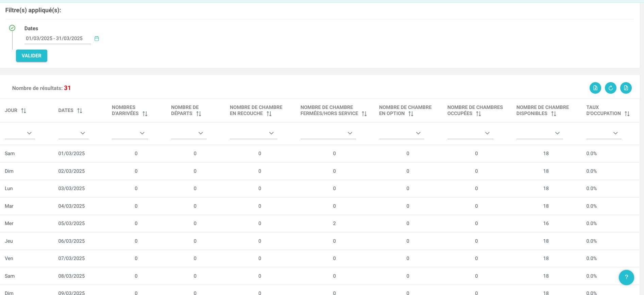644x295 pixels.
Task: Open the arrivées column filter dropdown
Action: (130, 133)
